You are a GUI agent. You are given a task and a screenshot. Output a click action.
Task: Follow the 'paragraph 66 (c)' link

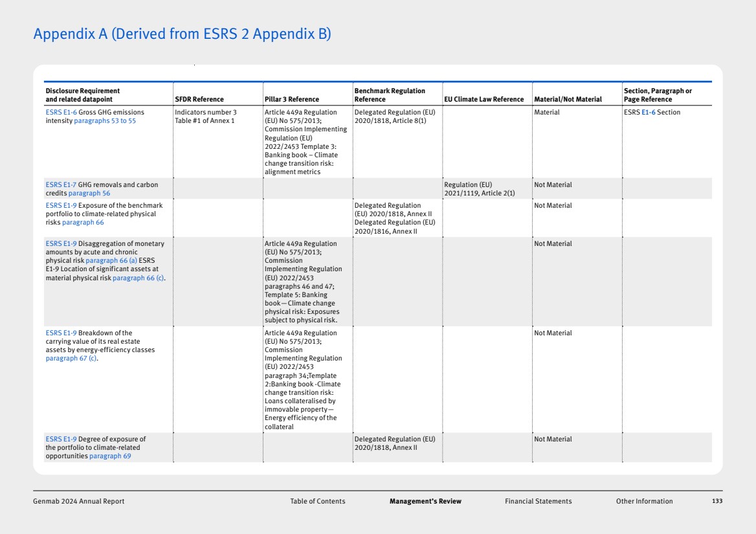pos(139,278)
